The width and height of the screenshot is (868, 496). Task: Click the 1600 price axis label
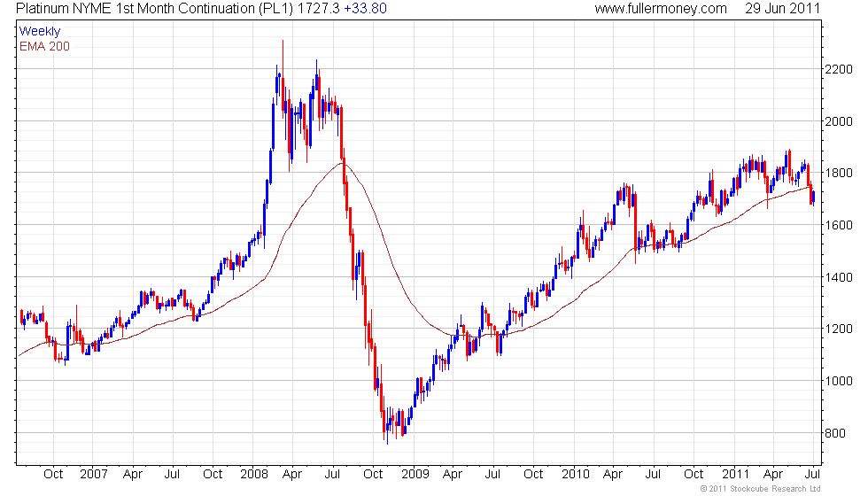[x=839, y=225]
